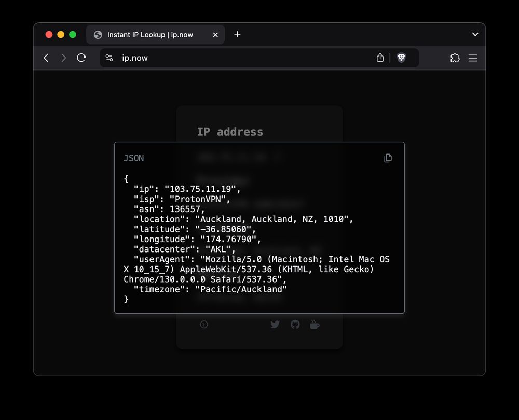Click the "Auckland, Auckland, NZ, 1010" location
The height and width of the screenshot is (420, 519).
point(272,219)
